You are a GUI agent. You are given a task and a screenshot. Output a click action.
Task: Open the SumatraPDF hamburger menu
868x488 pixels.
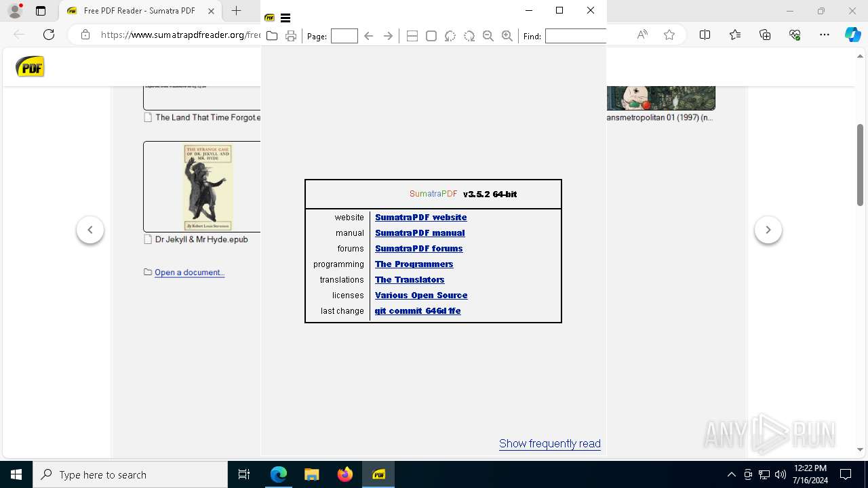[285, 18]
